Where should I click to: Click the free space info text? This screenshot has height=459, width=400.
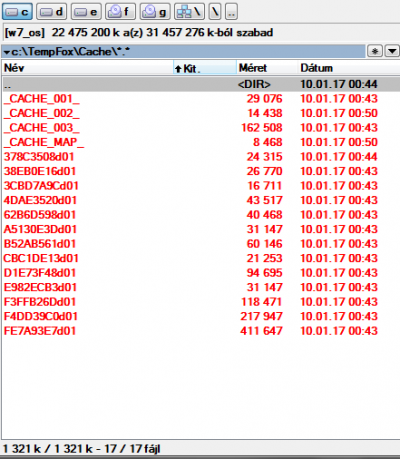coord(139,33)
